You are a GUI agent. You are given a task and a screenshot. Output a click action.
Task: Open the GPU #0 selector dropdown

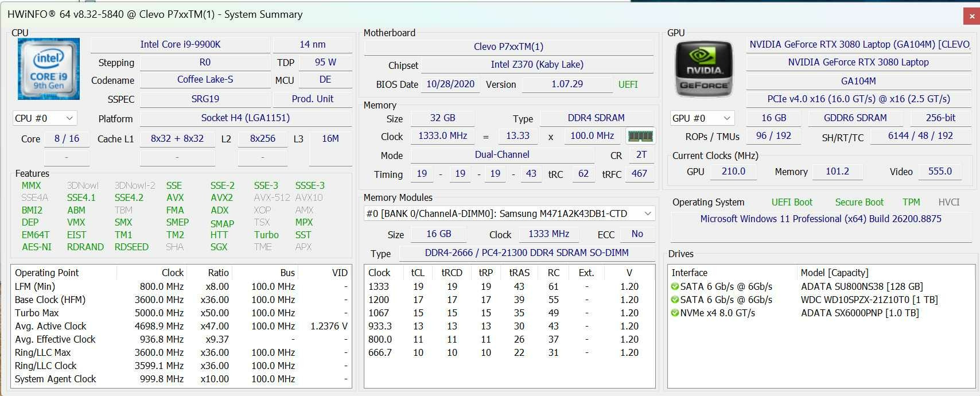click(702, 118)
